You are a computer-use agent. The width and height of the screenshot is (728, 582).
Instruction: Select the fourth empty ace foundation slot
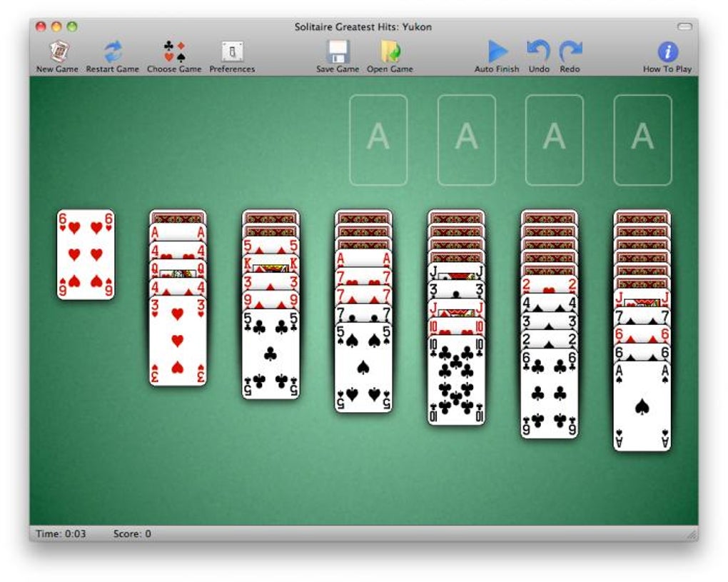(642, 140)
